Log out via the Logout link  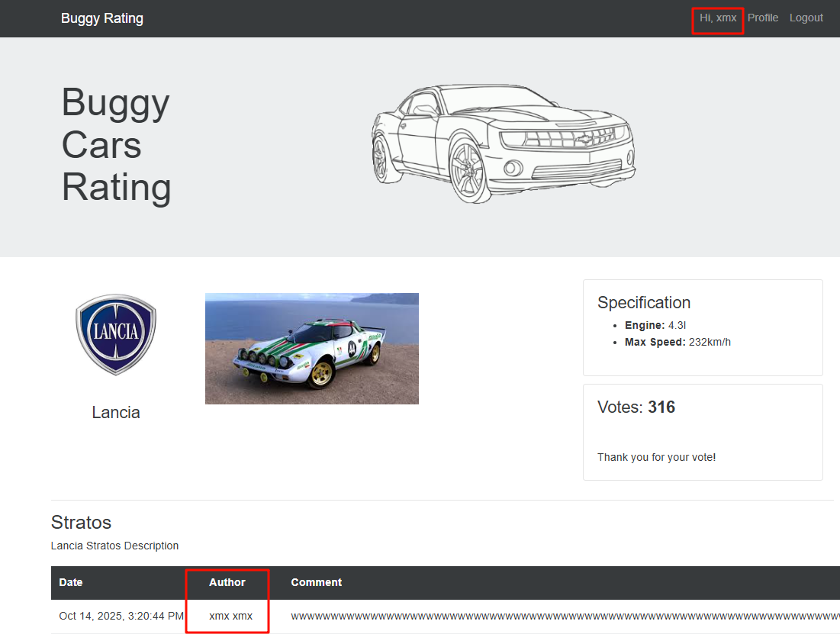[806, 18]
